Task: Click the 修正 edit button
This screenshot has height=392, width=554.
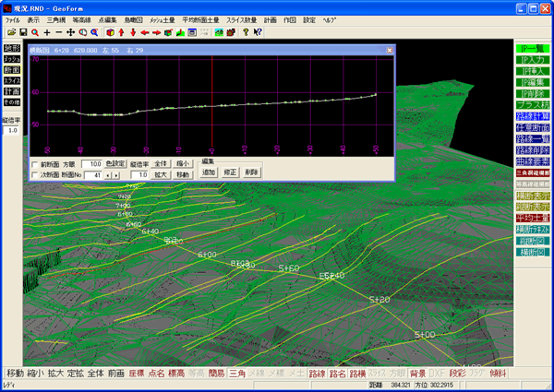Action: tap(230, 172)
